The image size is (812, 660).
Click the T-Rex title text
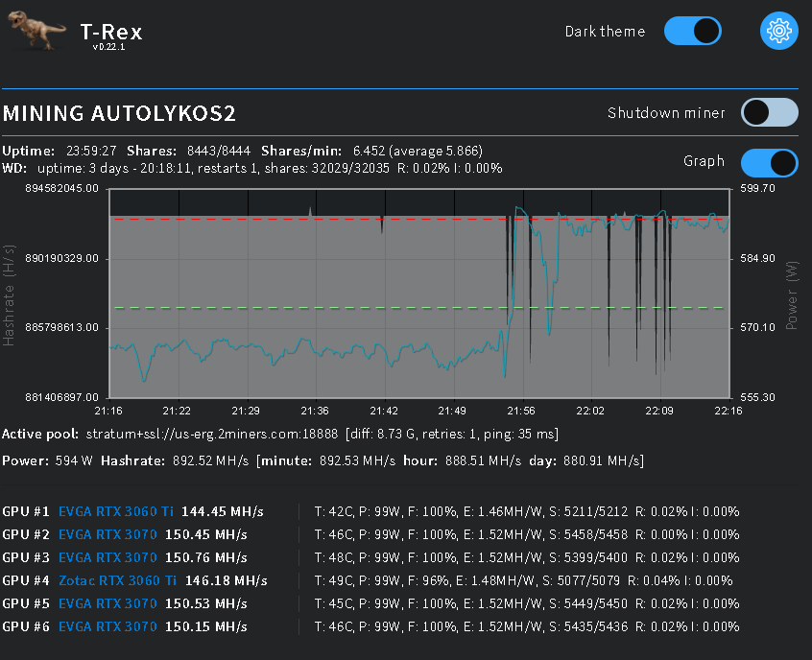pos(111,32)
